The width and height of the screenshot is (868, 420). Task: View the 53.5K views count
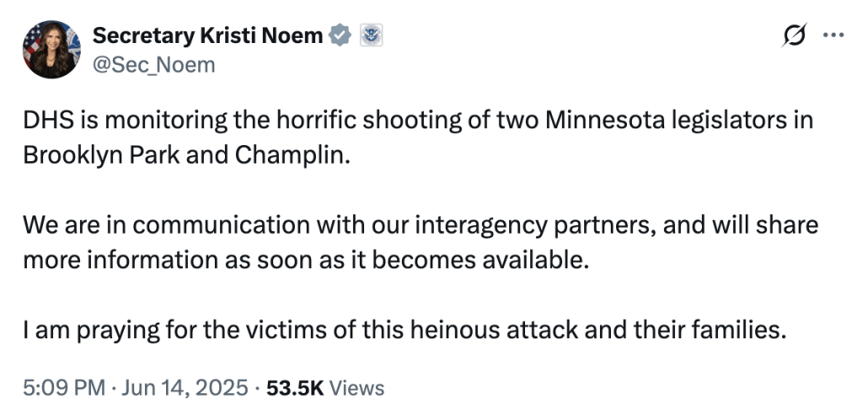point(294,388)
